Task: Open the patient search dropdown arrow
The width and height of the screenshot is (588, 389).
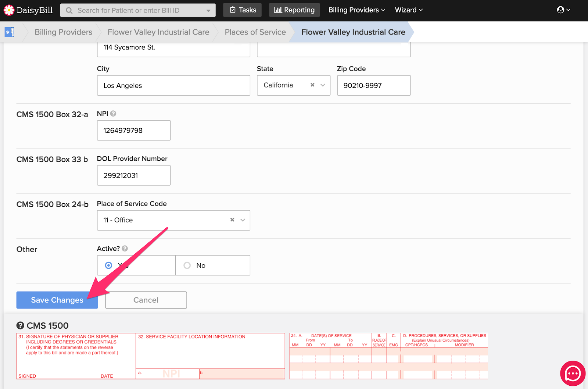Action: pos(208,11)
